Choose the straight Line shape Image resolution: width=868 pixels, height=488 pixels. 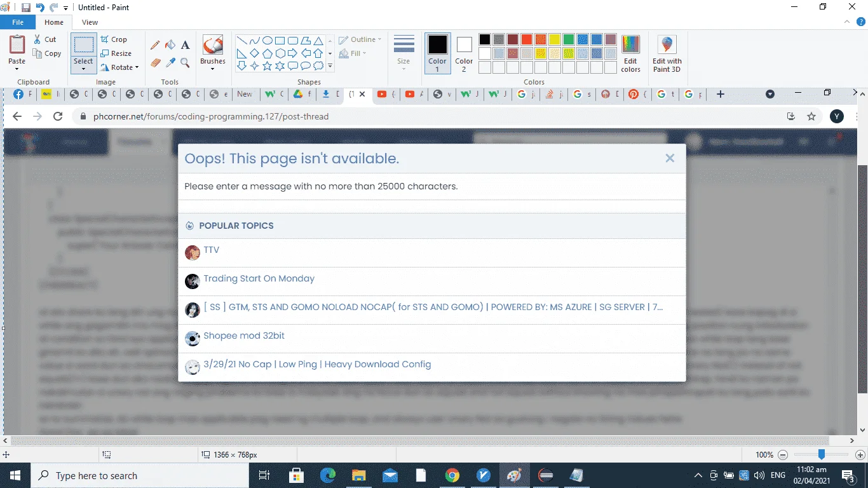tap(242, 40)
